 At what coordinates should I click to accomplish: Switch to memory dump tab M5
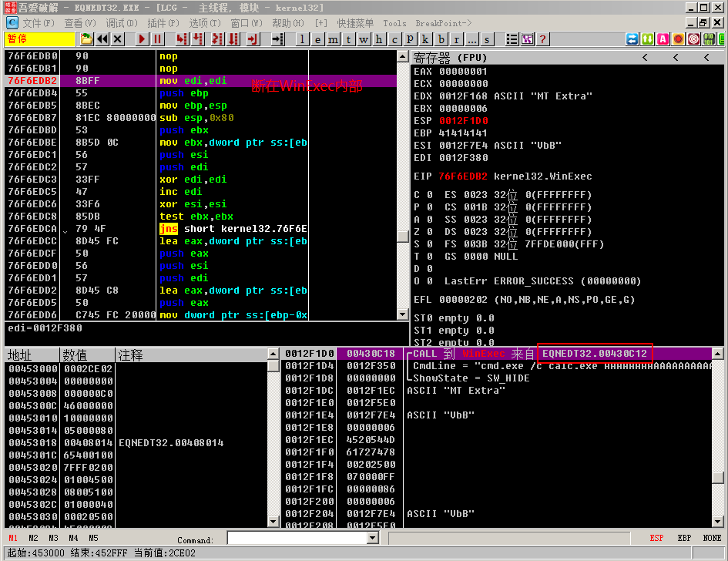(x=93, y=538)
